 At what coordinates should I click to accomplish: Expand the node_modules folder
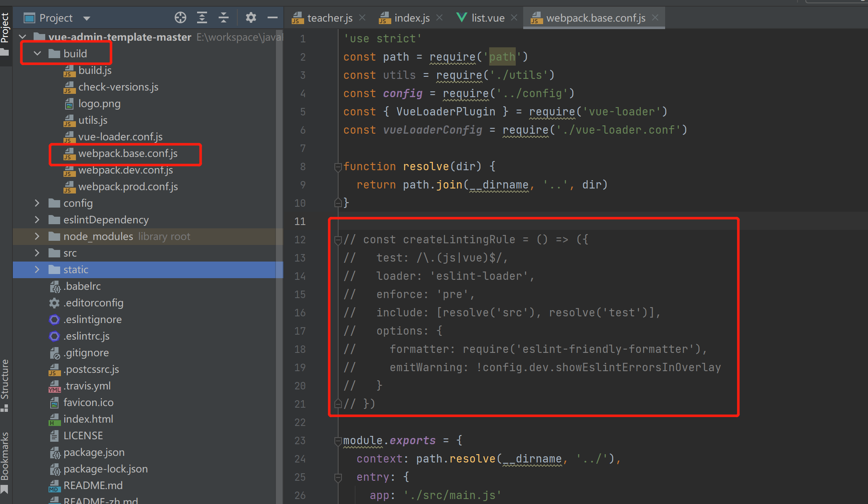(x=37, y=236)
